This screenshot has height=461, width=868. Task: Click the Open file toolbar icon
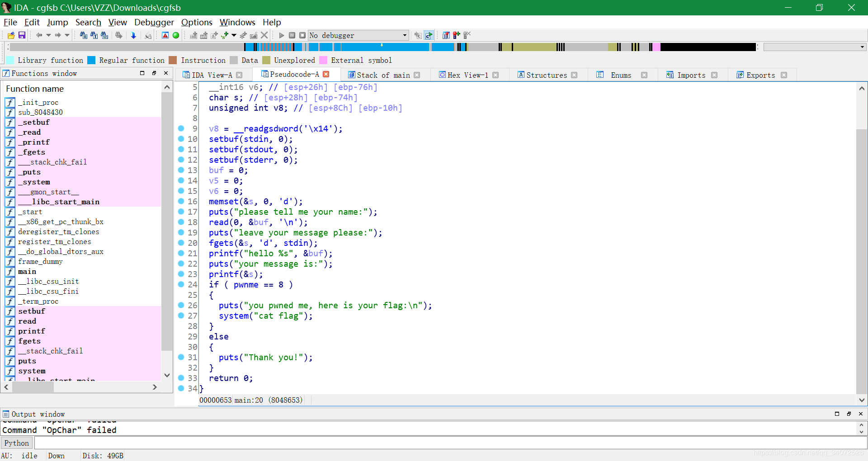pyautogui.click(x=11, y=35)
